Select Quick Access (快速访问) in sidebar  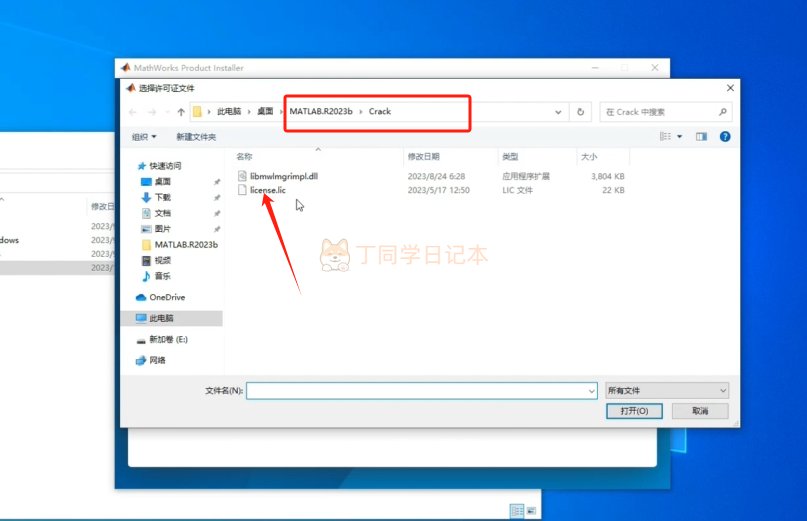[x=165, y=166]
